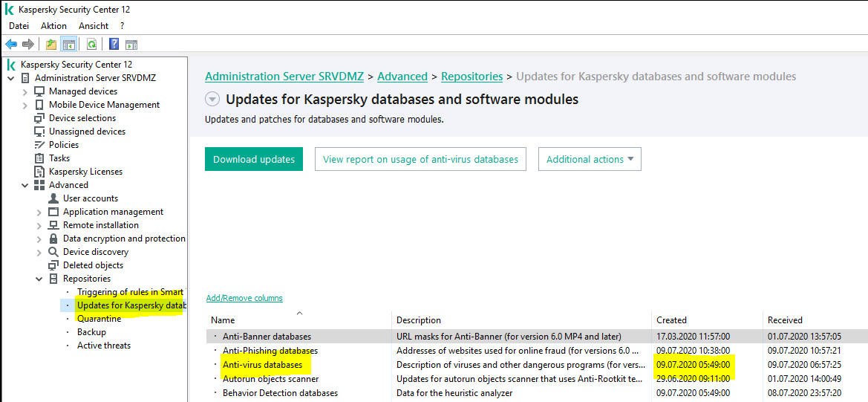Select the Application management window icon

point(53,212)
